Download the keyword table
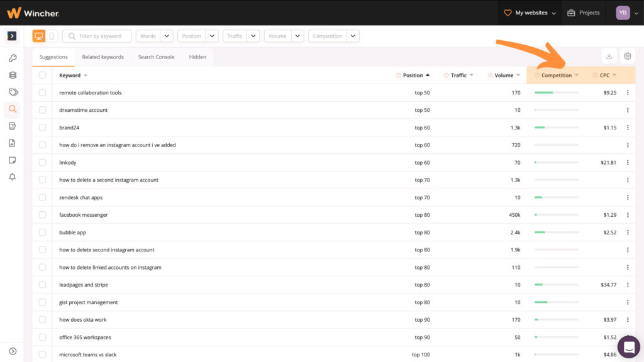The height and width of the screenshot is (362, 644). pyautogui.click(x=609, y=56)
